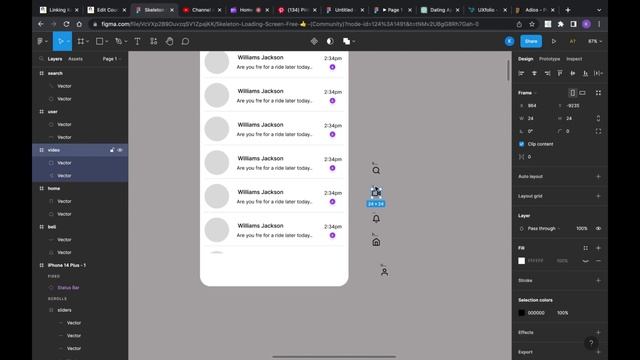Click Align horizontal centers icon
640x360 pixels.
pyautogui.click(x=534, y=73)
